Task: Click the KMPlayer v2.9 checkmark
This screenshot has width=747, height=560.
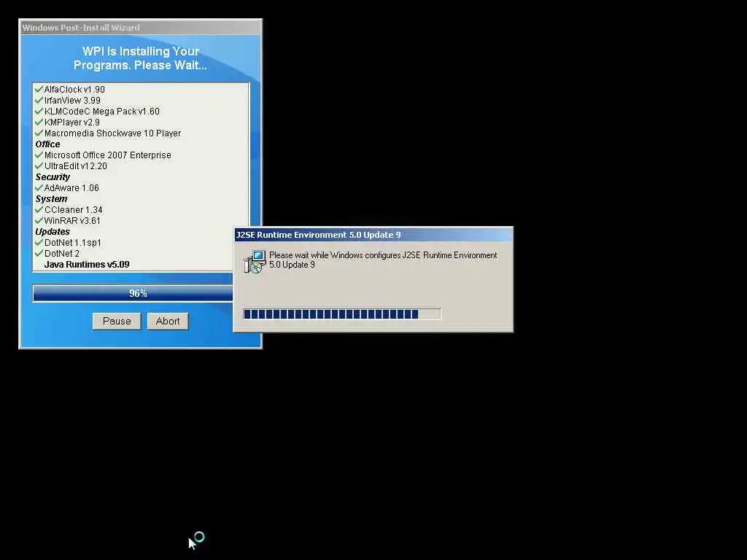Action: (39, 122)
